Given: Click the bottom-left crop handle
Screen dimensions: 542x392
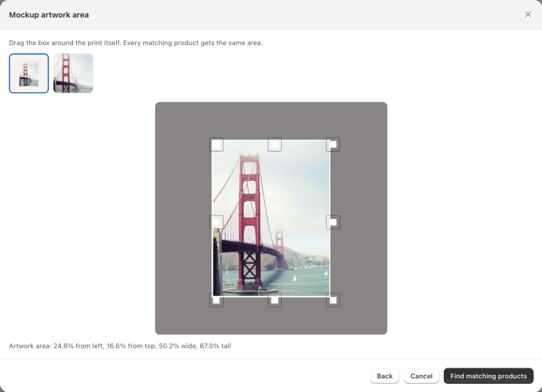Looking at the screenshot, I should pos(216,300).
